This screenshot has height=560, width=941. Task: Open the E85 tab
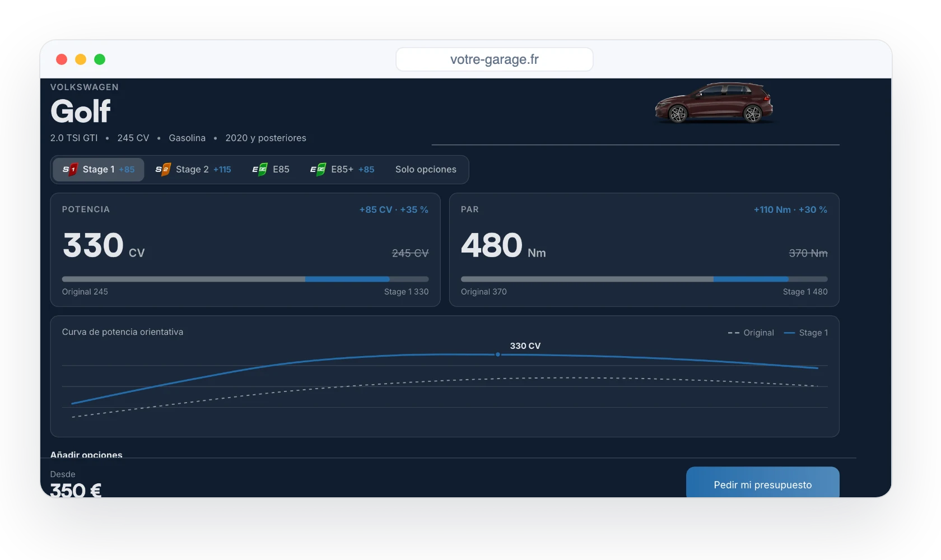pos(271,170)
